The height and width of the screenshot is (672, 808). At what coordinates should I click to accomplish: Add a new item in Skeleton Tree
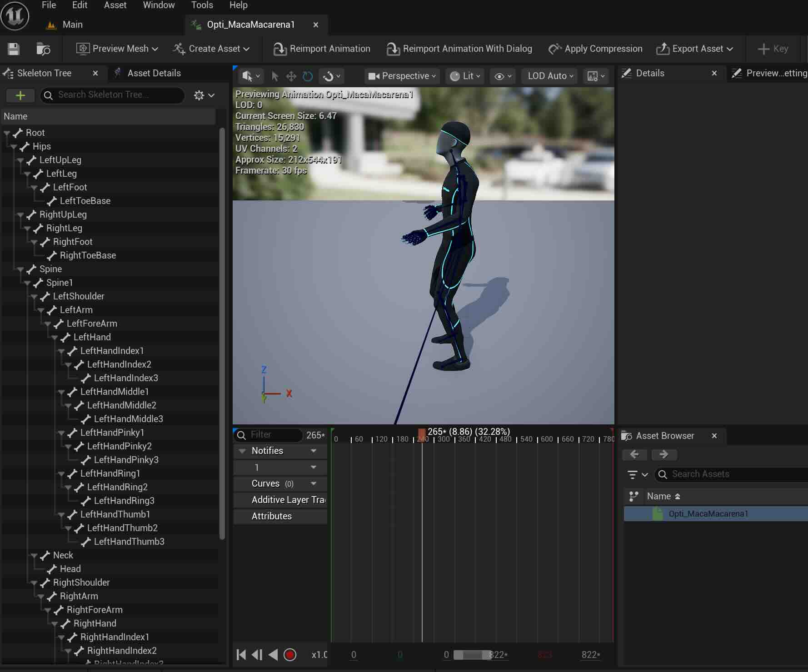point(20,95)
